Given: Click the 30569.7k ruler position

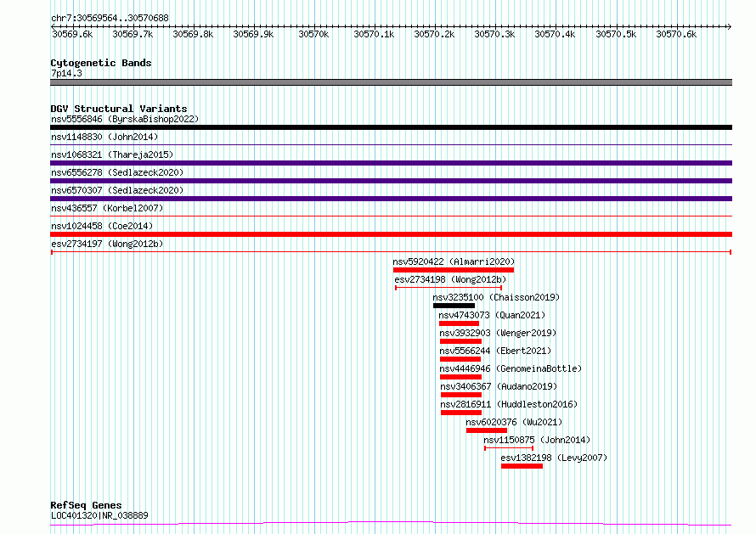Looking at the screenshot, I should click(133, 34).
